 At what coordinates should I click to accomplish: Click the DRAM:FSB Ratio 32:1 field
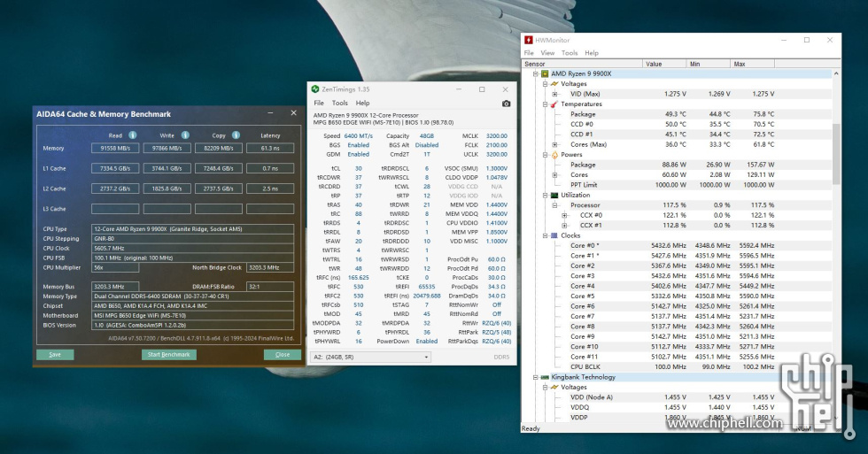click(x=270, y=287)
